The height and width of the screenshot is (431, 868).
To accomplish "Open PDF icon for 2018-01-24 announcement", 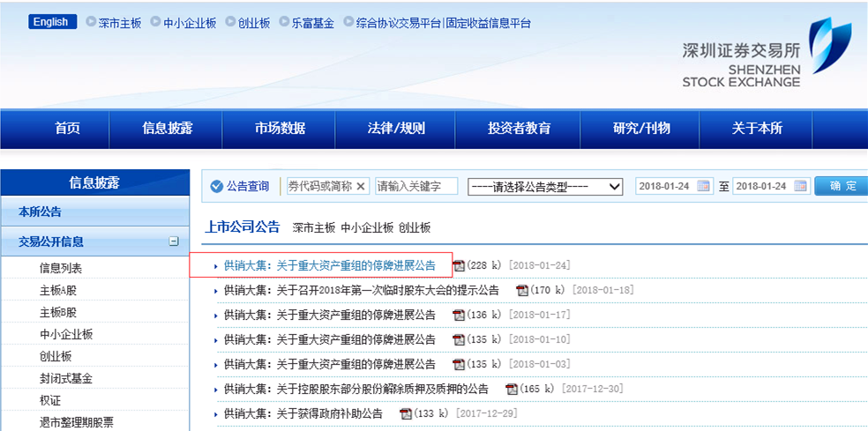I will [460, 266].
